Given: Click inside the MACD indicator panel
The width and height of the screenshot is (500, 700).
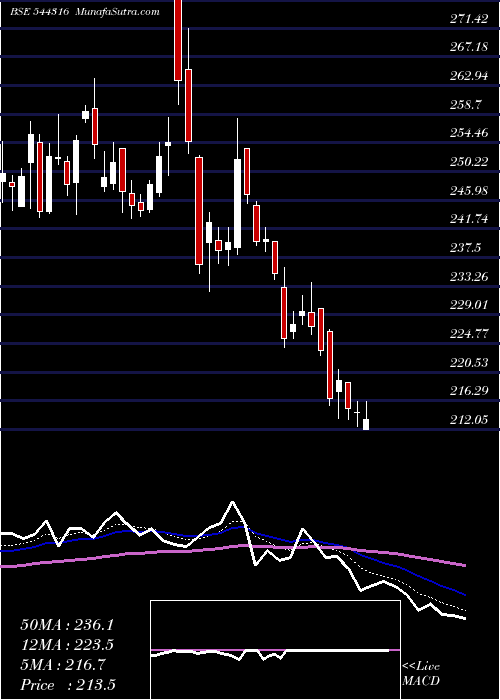Looking at the screenshot, I should tap(275, 650).
